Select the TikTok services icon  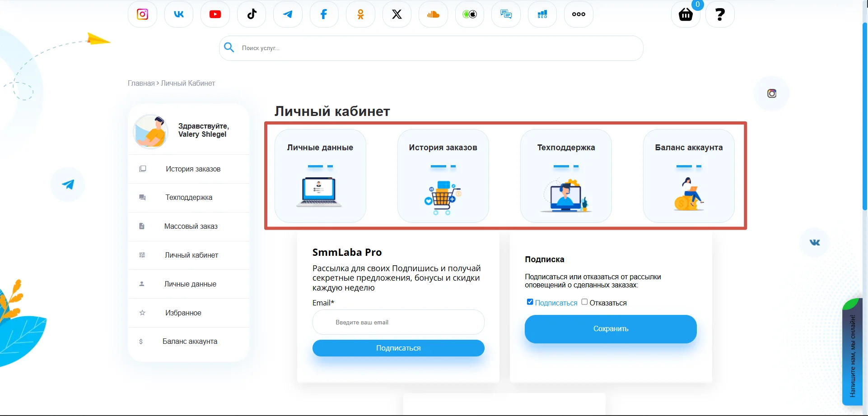click(x=252, y=14)
